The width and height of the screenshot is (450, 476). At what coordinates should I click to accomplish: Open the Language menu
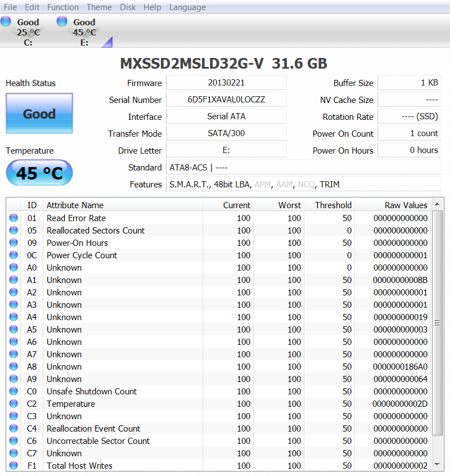pos(187,7)
